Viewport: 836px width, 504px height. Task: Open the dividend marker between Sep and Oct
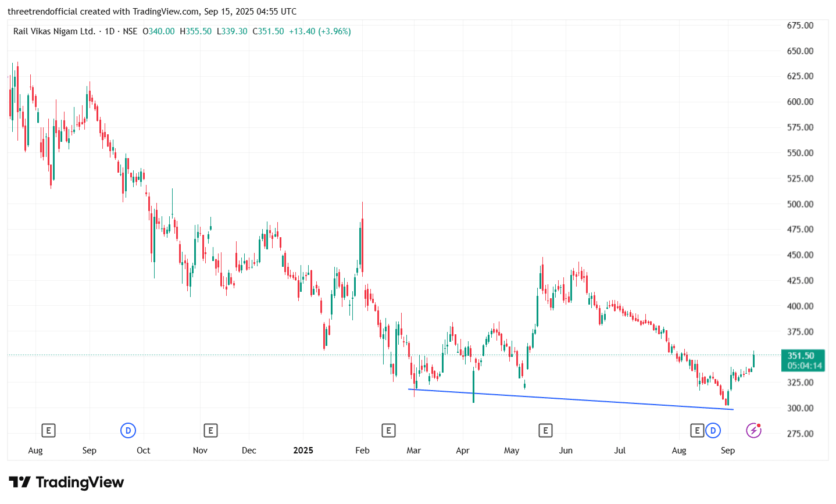click(x=128, y=431)
